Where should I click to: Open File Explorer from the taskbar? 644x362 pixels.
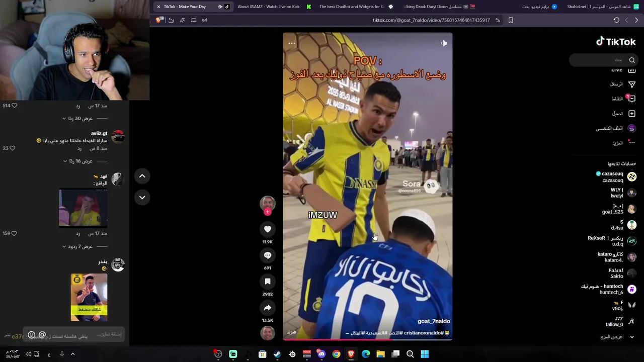[380, 354]
